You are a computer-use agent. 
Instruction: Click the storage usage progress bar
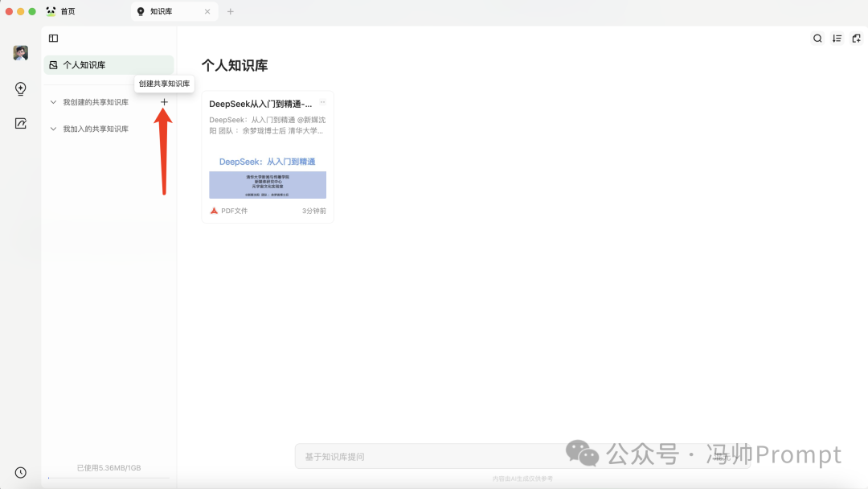point(108,478)
